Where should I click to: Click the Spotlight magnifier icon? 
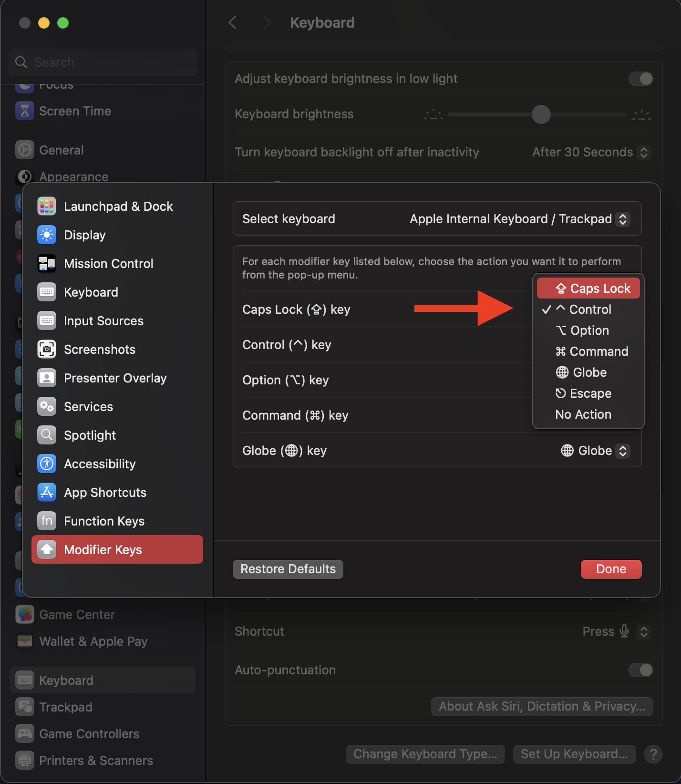tap(47, 435)
